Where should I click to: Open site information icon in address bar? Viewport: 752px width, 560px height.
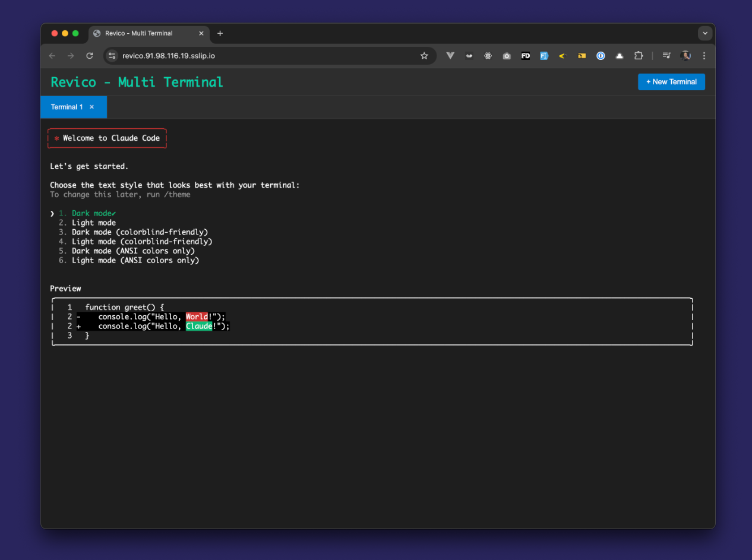tap(112, 56)
